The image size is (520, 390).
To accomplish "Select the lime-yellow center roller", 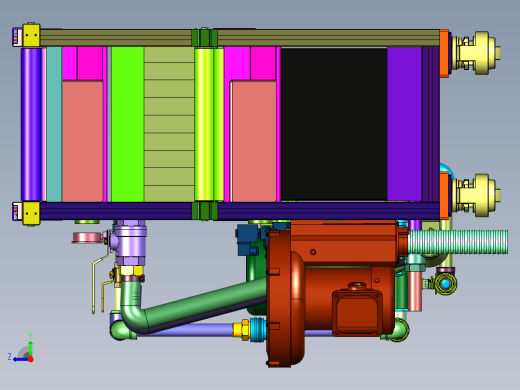I will pyautogui.click(x=208, y=124).
